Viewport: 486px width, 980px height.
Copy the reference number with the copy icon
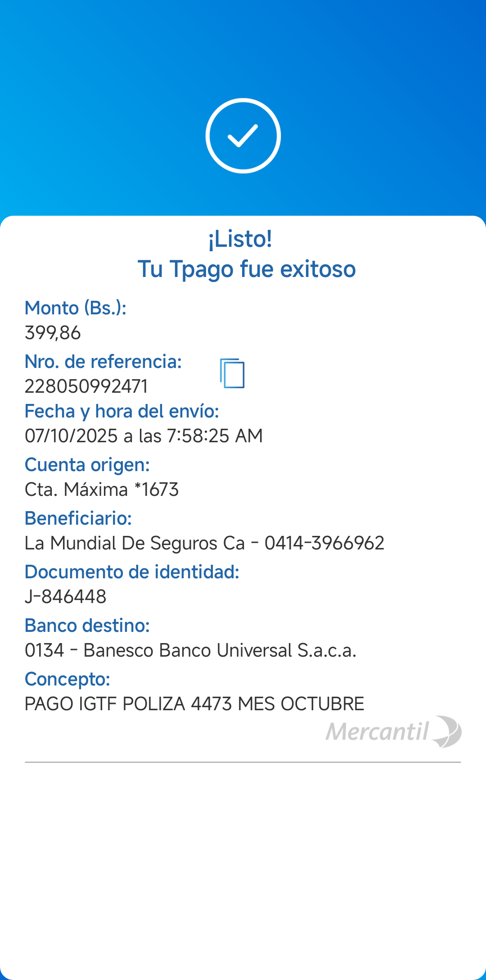232,373
